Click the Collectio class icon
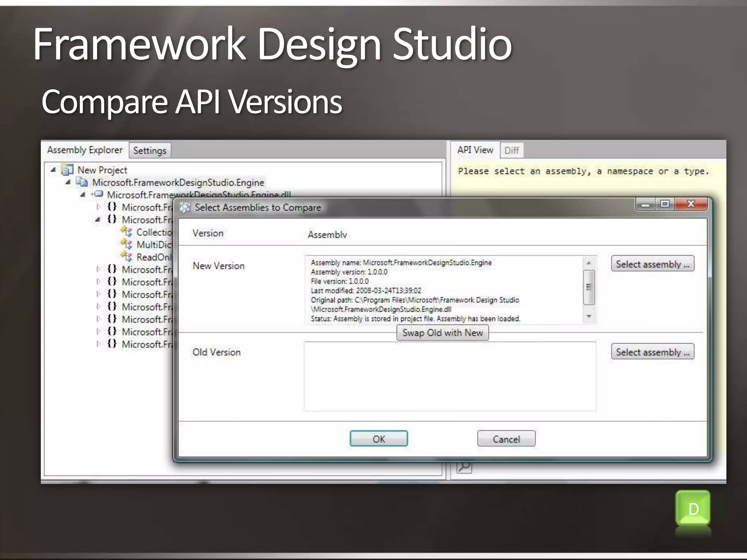747x560 pixels. 127,232
